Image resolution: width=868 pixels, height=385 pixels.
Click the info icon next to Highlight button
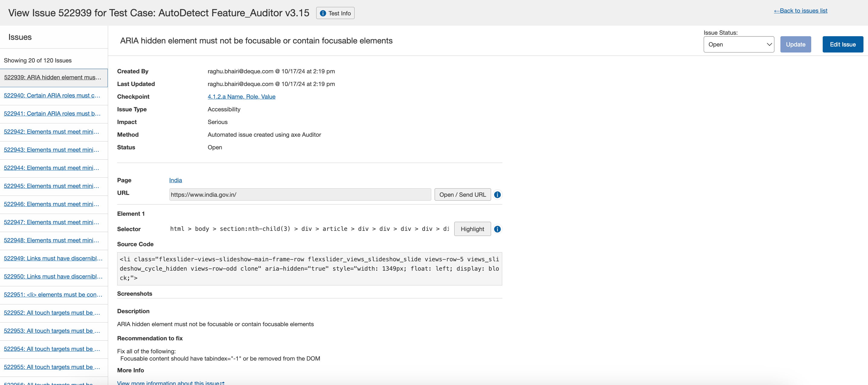click(497, 229)
